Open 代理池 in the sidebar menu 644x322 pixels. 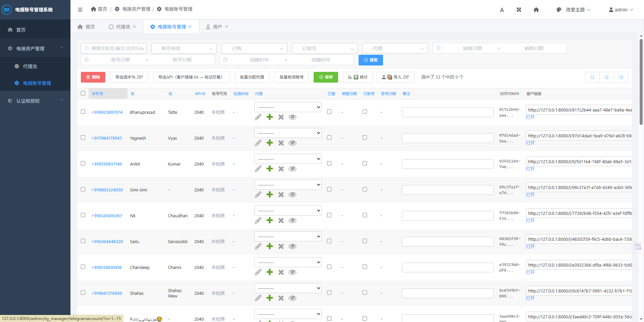[30, 66]
